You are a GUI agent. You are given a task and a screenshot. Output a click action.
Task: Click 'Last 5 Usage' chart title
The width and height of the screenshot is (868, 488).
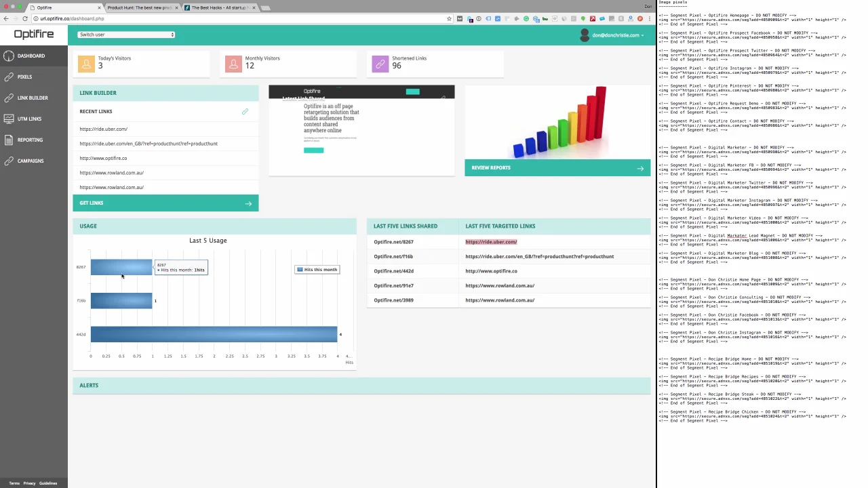tap(208, 241)
